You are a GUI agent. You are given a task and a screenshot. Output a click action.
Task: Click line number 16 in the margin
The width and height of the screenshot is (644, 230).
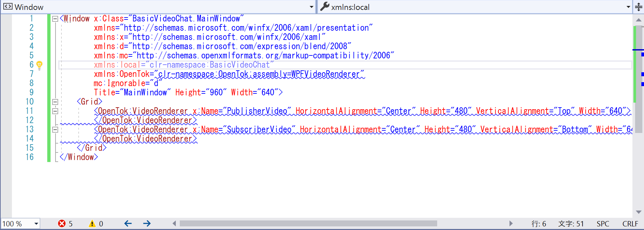[30, 157]
